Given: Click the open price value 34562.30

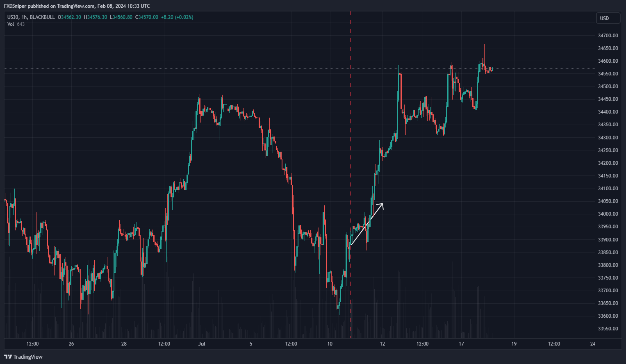Looking at the screenshot, I should tap(71, 17).
